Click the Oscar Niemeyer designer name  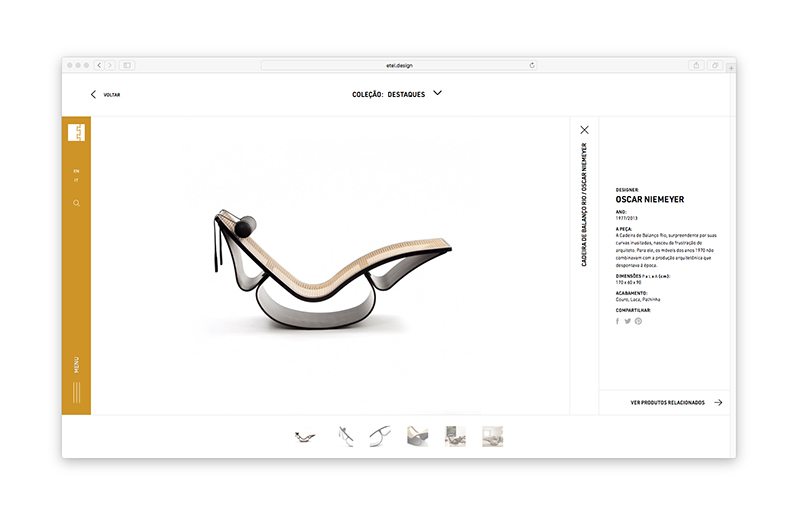click(x=649, y=200)
